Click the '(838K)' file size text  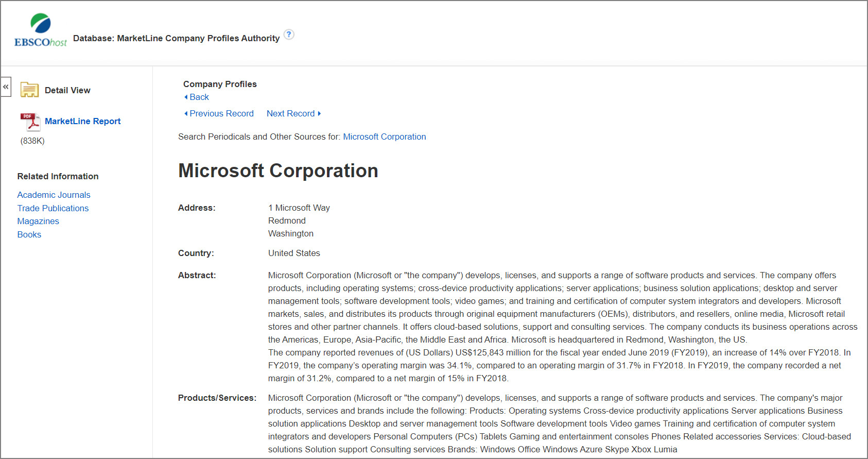coord(32,141)
